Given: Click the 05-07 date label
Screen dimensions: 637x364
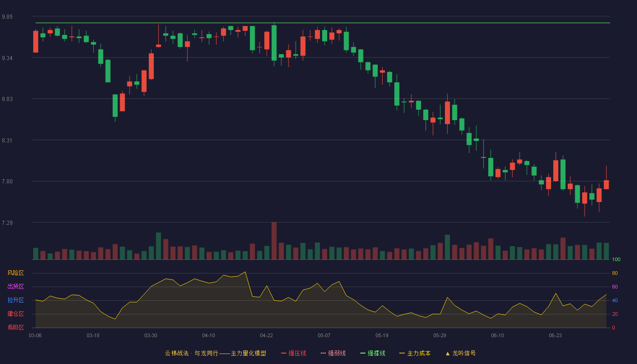Looking at the screenshot, I should point(324,335).
